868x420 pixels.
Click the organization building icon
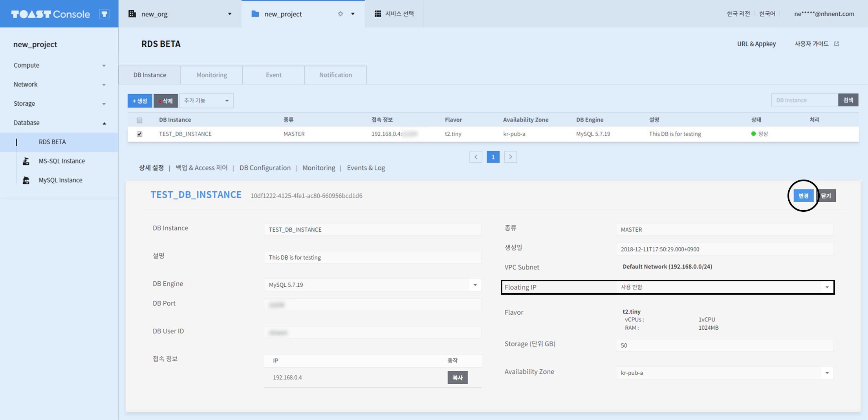pos(132,14)
